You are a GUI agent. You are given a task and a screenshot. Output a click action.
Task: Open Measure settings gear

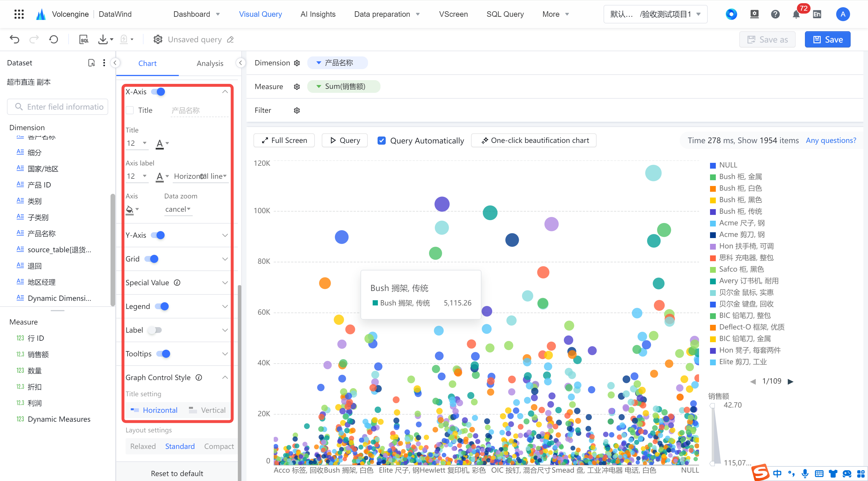coord(297,86)
